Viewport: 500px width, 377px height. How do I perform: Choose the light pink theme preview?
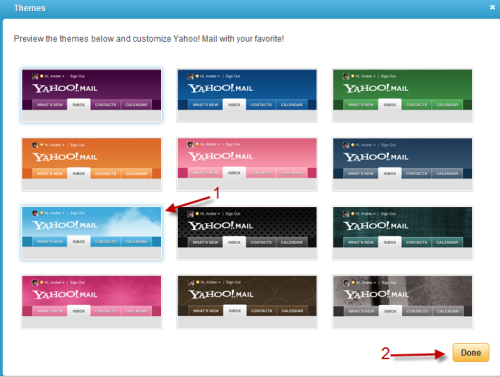(247, 164)
